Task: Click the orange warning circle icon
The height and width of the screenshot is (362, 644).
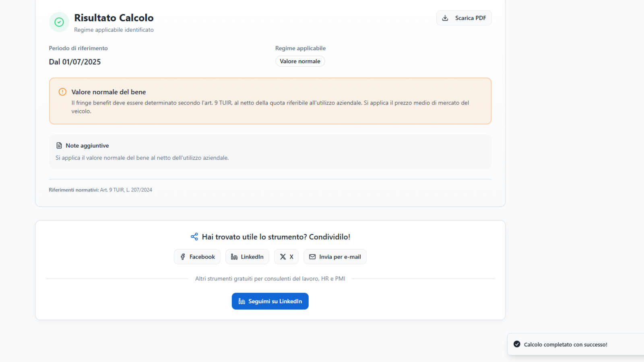Action: click(62, 92)
